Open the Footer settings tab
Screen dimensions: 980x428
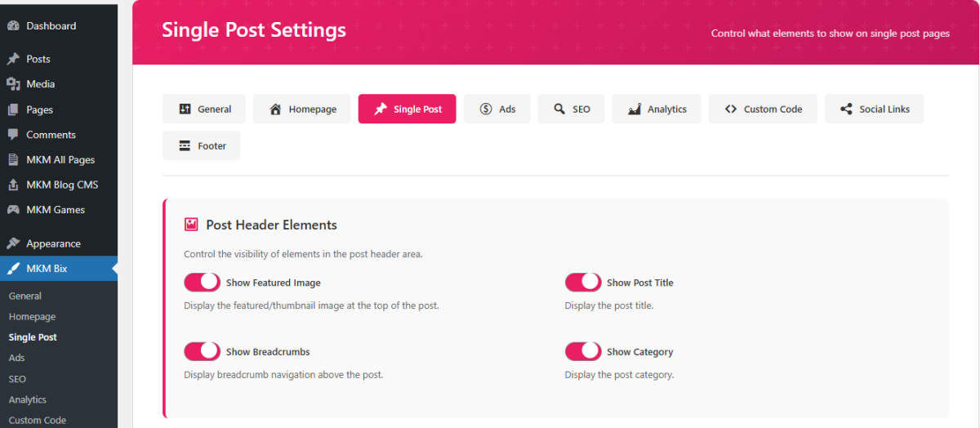tap(202, 146)
